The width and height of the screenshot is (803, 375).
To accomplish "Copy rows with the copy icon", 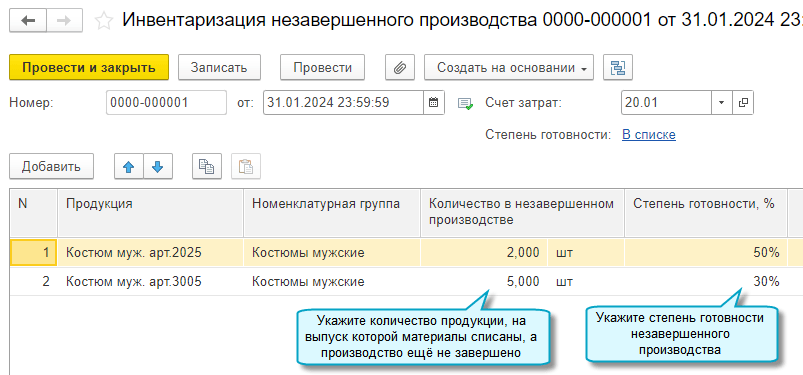I will (x=207, y=166).
